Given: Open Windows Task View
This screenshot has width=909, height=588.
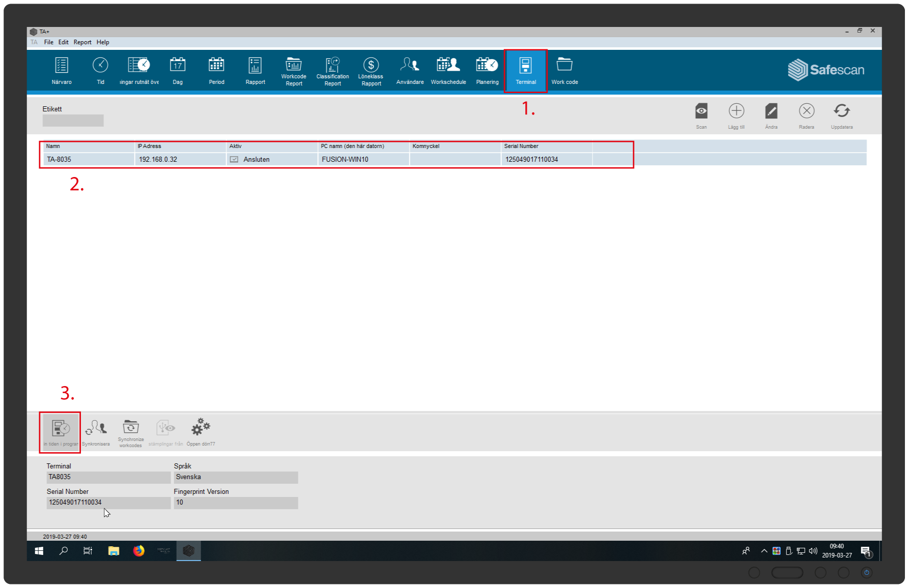Looking at the screenshot, I should (88, 551).
